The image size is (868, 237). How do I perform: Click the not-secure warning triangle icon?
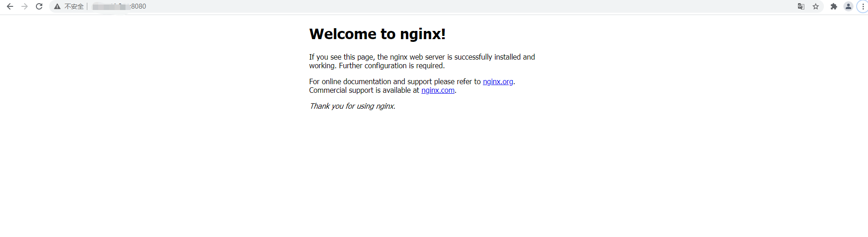pos(57,6)
